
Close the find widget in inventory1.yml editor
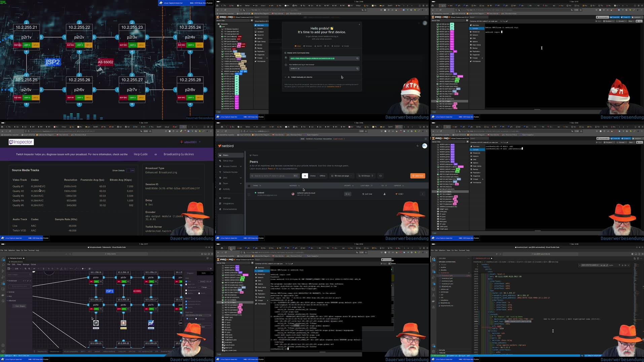(629, 265)
